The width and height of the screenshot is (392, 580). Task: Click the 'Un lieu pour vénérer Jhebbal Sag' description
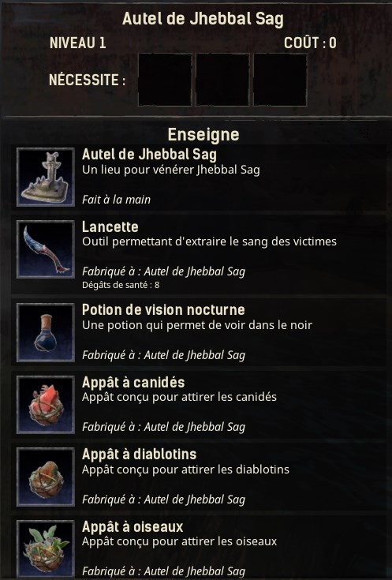pyautogui.click(x=171, y=170)
